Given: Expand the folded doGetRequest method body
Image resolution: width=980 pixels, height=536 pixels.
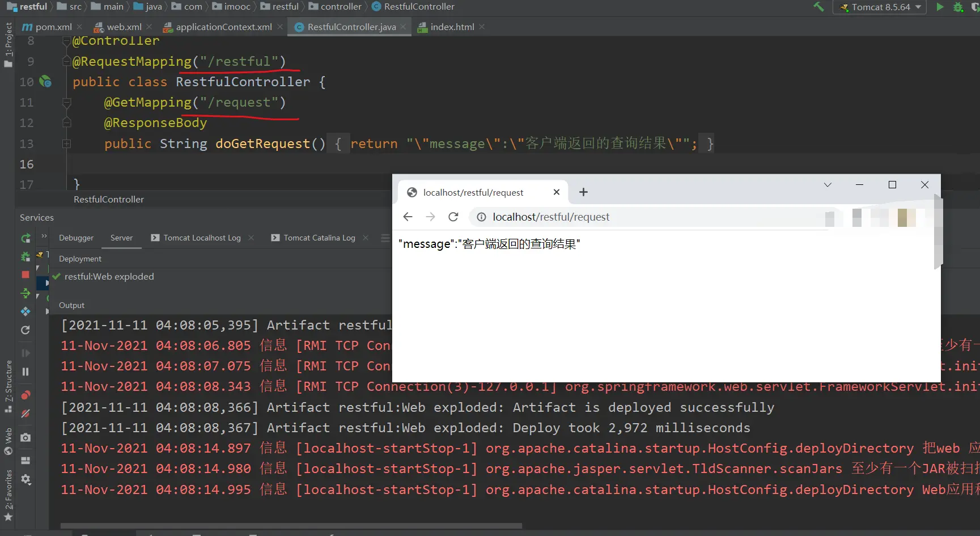Looking at the screenshot, I should point(66,144).
